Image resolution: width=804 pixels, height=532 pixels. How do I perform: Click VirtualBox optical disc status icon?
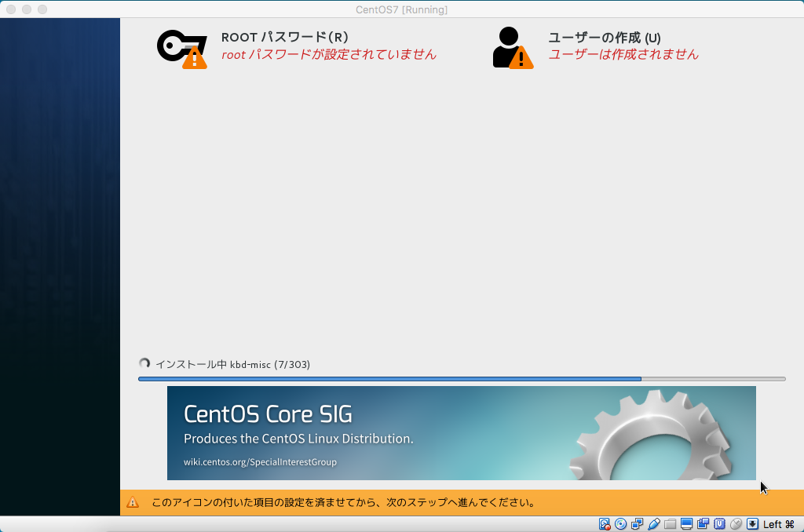620,524
